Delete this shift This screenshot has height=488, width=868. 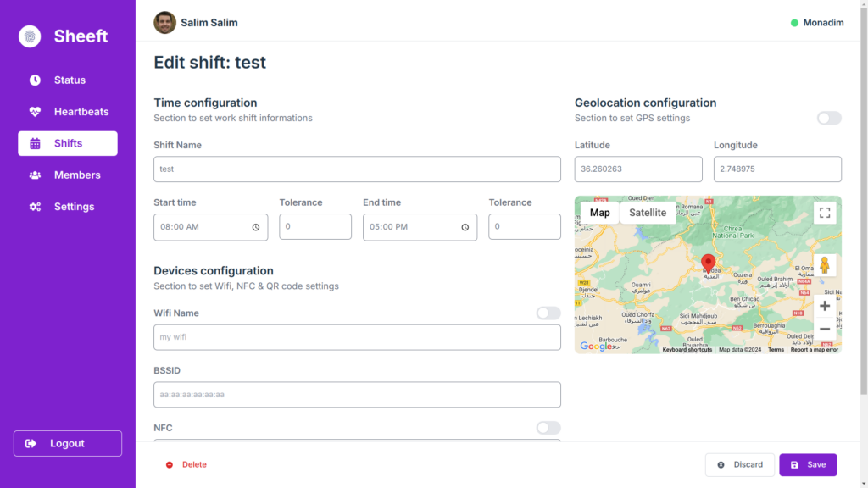(186, 464)
